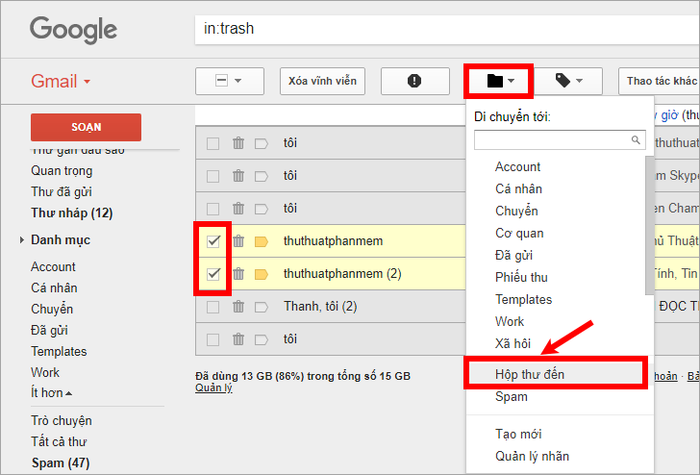This screenshot has height=475, width=700.
Task: Click trash icon in thuthuatphanmem (2) row
Action: pyautogui.click(x=238, y=274)
